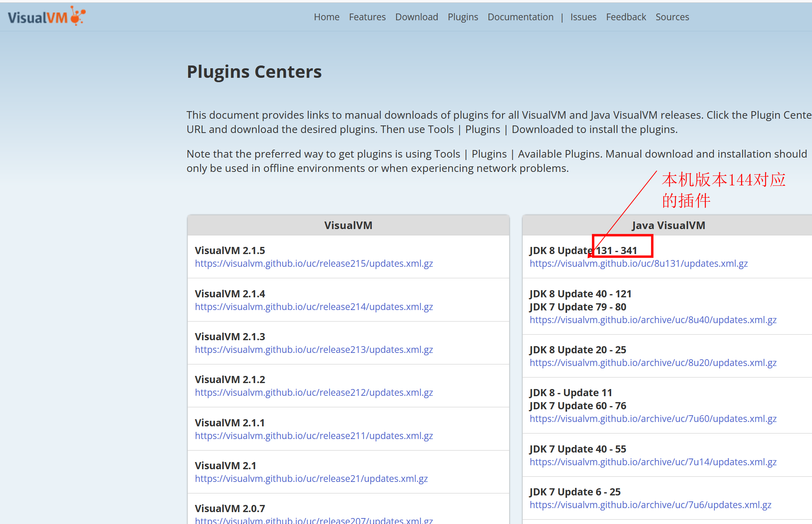Viewport: 812px width, 524px height.
Task: Open the release214 updates.xml.gz link
Action: tap(314, 307)
